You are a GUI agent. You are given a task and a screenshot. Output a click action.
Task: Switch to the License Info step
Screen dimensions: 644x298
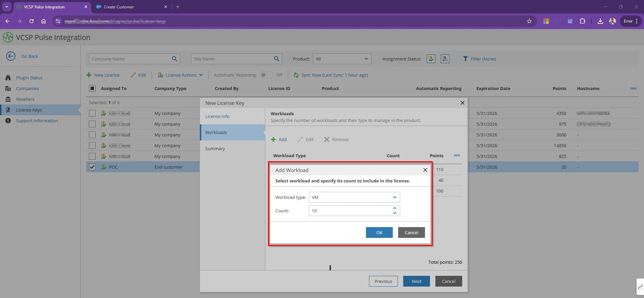click(217, 116)
